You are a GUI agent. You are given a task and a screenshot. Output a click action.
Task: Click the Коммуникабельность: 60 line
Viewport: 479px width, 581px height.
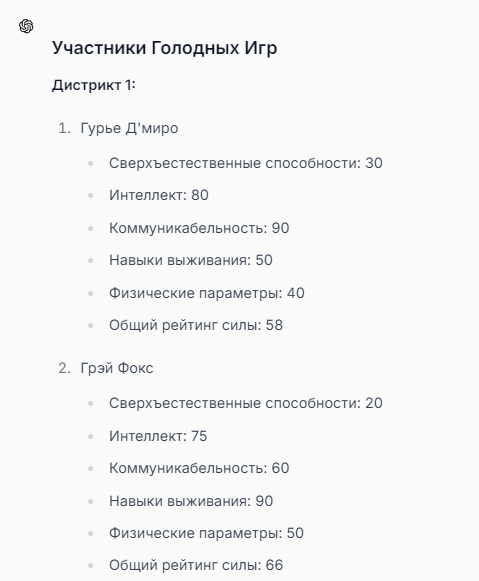(x=199, y=468)
